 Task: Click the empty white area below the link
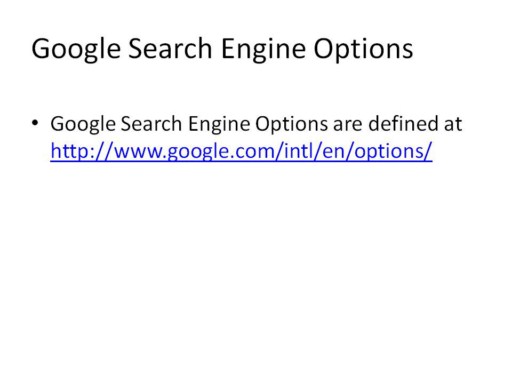coord(256,267)
